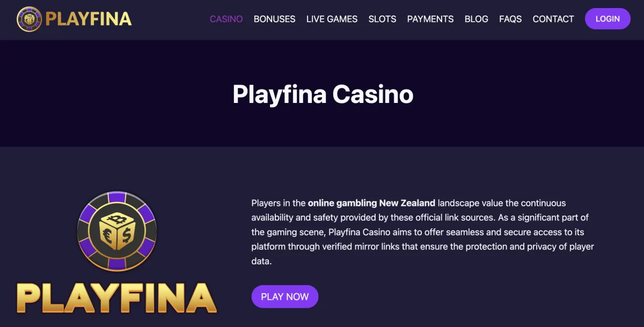Select the golden dice emblem in the header logo
The height and width of the screenshot is (327, 644).
coord(31,19)
